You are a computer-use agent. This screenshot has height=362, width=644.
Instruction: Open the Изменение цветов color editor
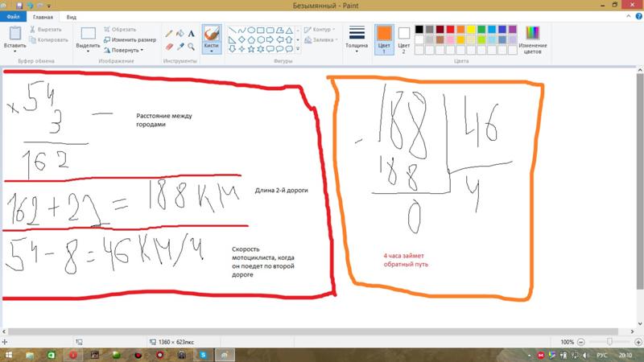click(x=533, y=38)
